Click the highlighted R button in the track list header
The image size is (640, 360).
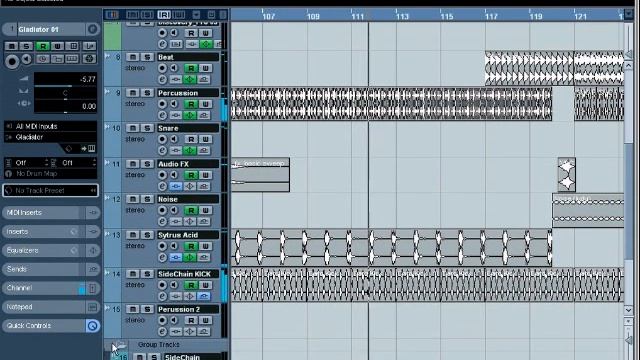(164, 15)
